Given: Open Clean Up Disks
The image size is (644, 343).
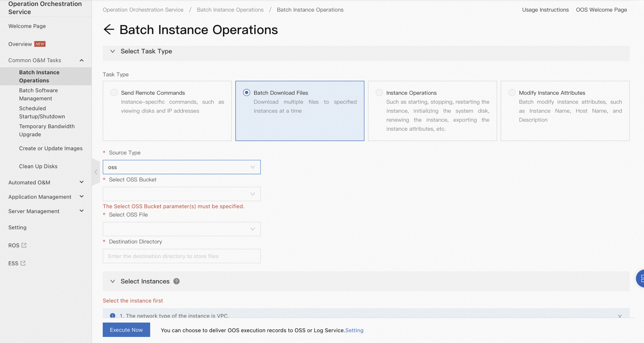Looking at the screenshot, I should coord(38,166).
